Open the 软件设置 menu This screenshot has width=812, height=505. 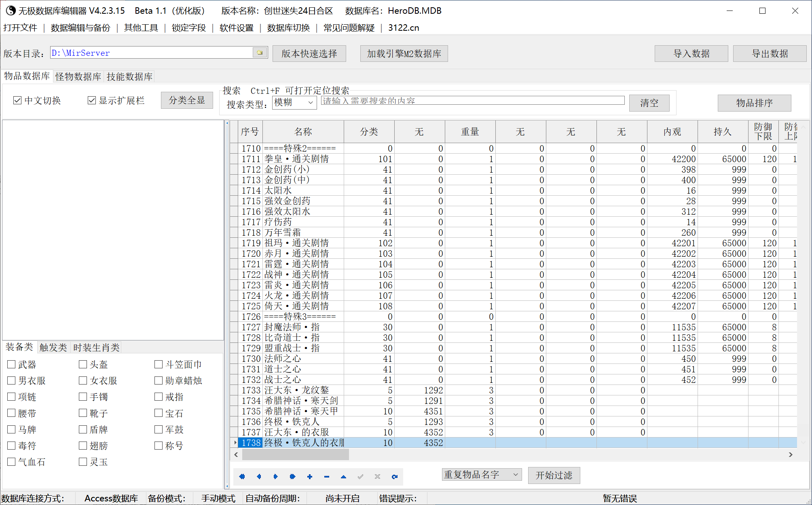tap(237, 27)
